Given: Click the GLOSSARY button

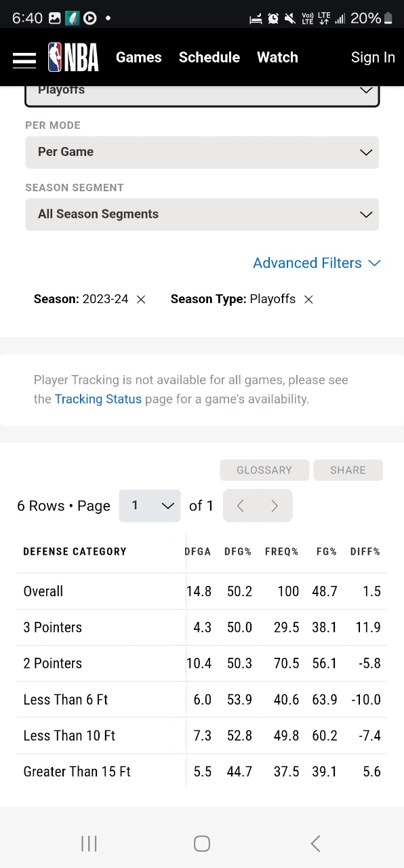Looking at the screenshot, I should pos(264,470).
